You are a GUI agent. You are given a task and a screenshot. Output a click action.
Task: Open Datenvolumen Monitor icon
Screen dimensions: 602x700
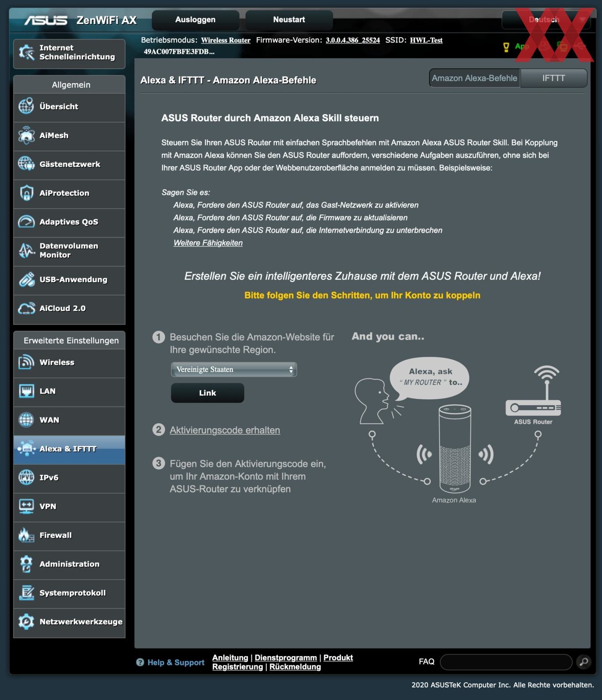(26, 251)
